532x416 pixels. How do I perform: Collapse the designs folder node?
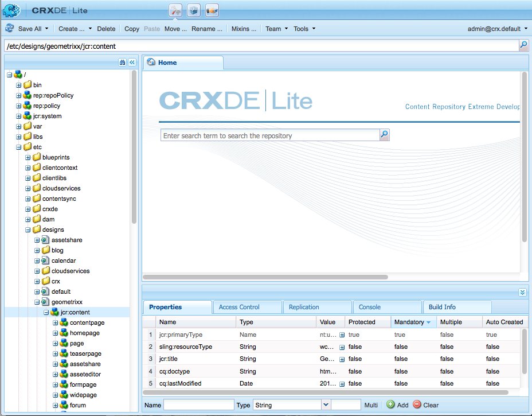coord(28,230)
